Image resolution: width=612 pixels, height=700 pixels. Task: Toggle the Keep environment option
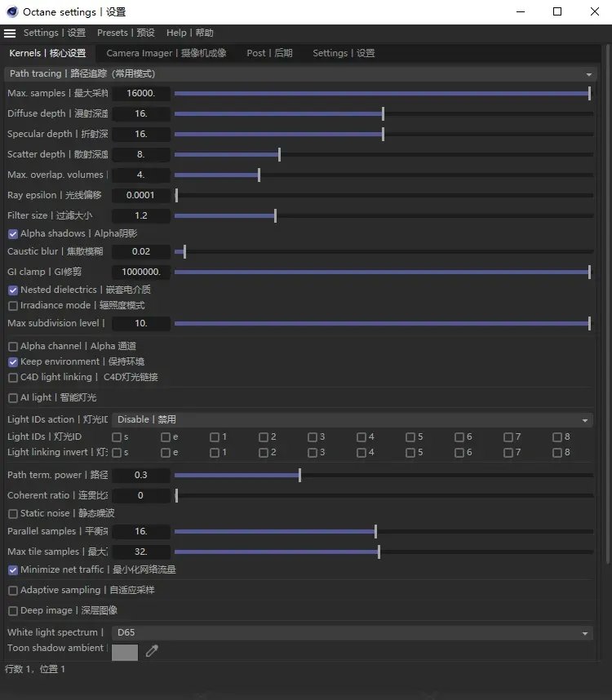[x=12, y=361]
